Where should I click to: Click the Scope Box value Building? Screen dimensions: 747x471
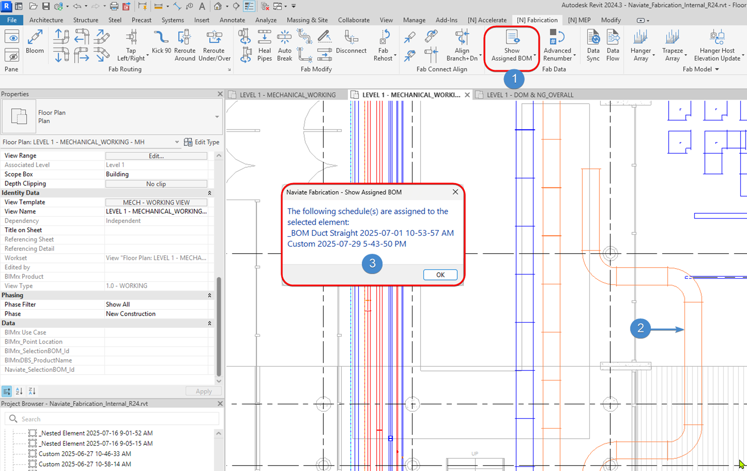[156, 174]
